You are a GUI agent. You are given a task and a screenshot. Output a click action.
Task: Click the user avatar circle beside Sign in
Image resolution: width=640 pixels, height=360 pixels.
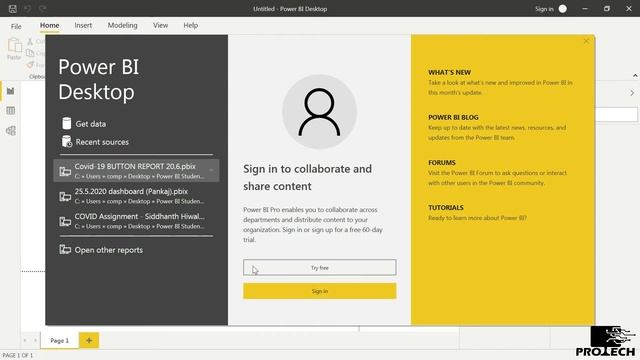point(562,9)
